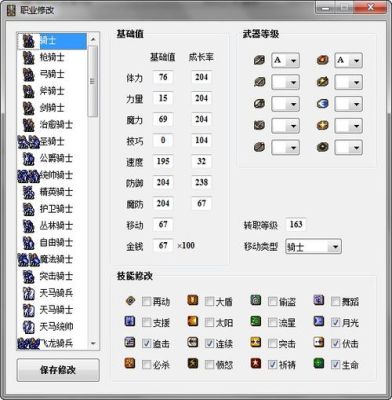The height and width of the screenshot is (400, 392).
Task: Click the 连续 skill icon
Action: (x=193, y=343)
